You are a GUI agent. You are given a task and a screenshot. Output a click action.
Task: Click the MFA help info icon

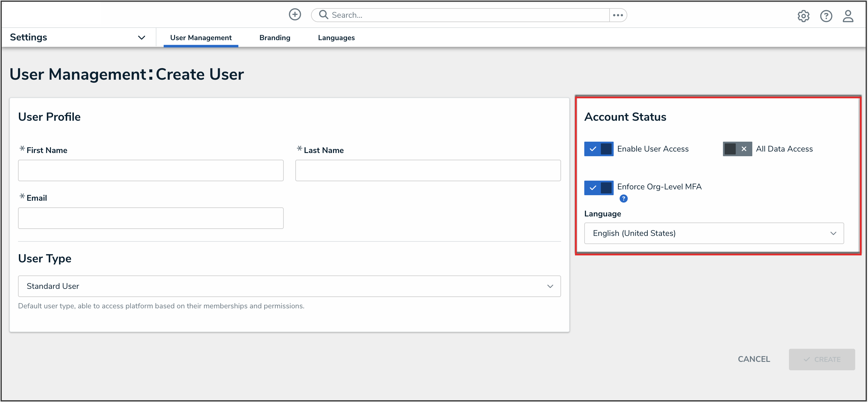point(623,199)
